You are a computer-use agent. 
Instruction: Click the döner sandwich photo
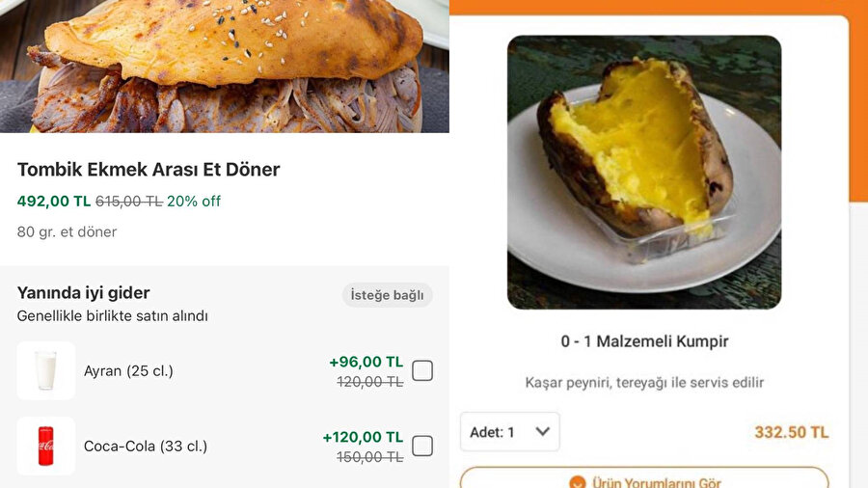[x=224, y=66]
